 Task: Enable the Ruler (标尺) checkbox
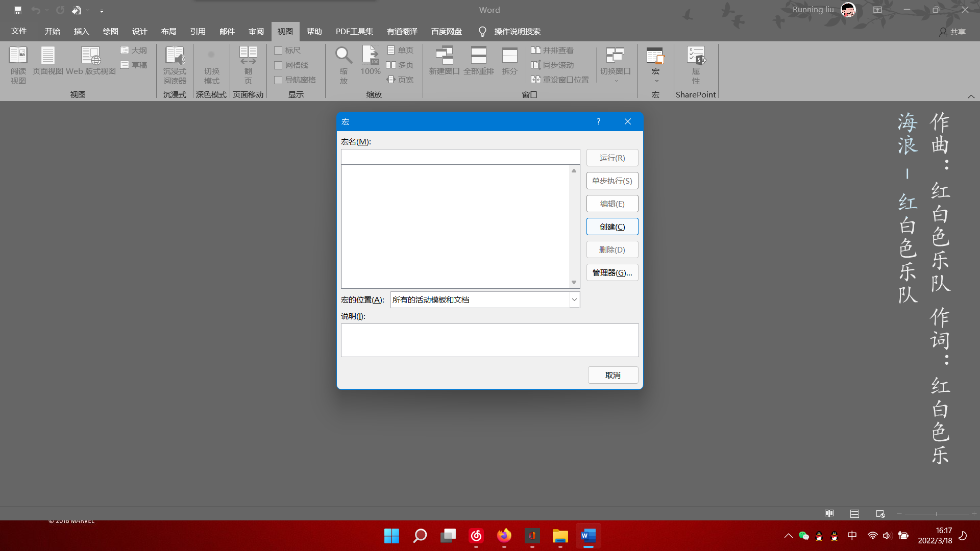click(x=278, y=51)
